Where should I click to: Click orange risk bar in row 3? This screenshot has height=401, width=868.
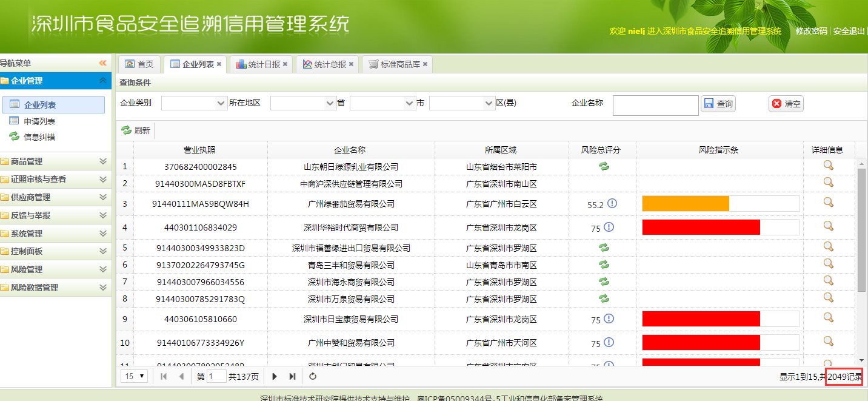[685, 204]
